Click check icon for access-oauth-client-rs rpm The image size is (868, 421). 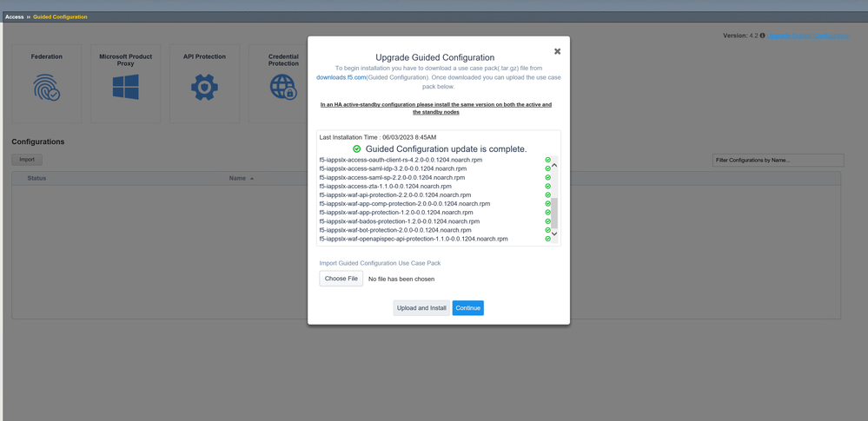[547, 160]
